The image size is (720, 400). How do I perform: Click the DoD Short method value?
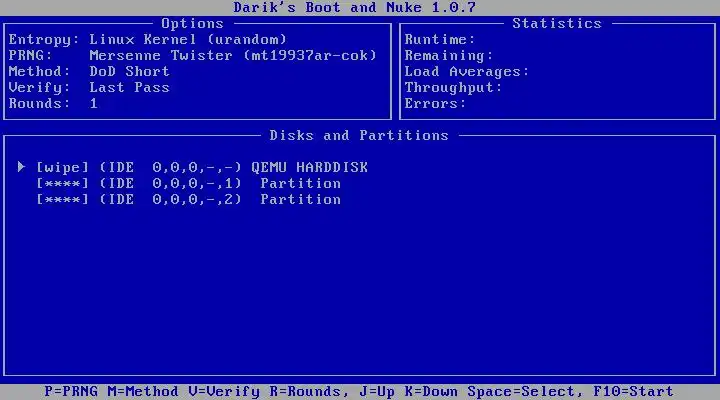pos(129,72)
